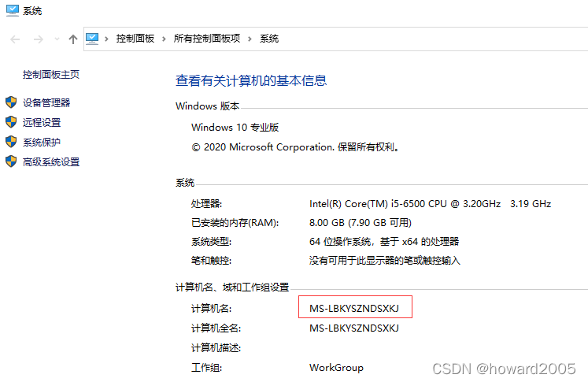Click shield icon beside 设备管理器
This screenshot has height=382, width=588.
(11, 102)
